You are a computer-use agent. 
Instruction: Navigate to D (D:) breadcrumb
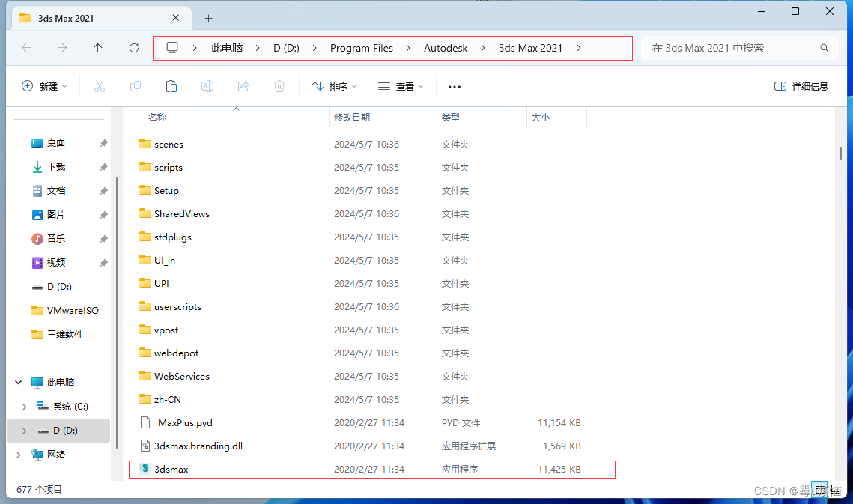pos(286,48)
